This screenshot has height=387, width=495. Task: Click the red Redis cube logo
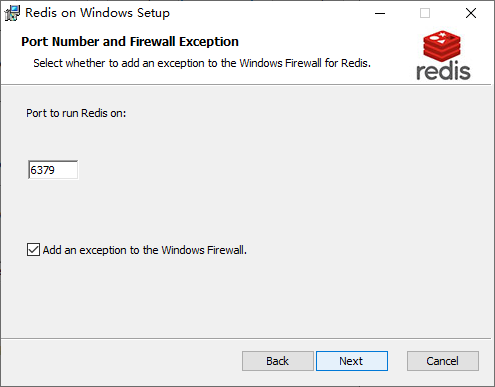[442, 46]
